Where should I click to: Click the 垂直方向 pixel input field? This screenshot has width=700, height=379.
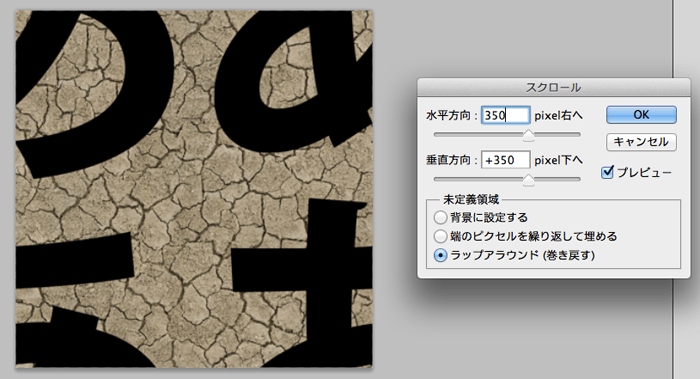[506, 160]
